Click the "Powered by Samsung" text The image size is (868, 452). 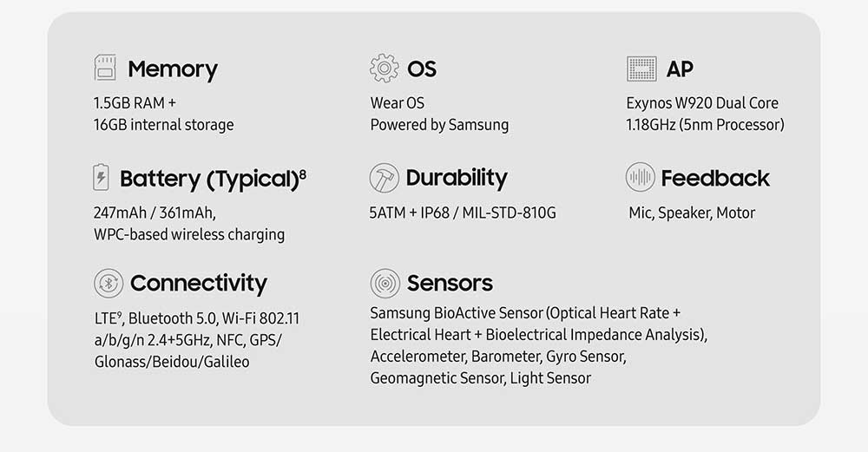pyautogui.click(x=439, y=125)
